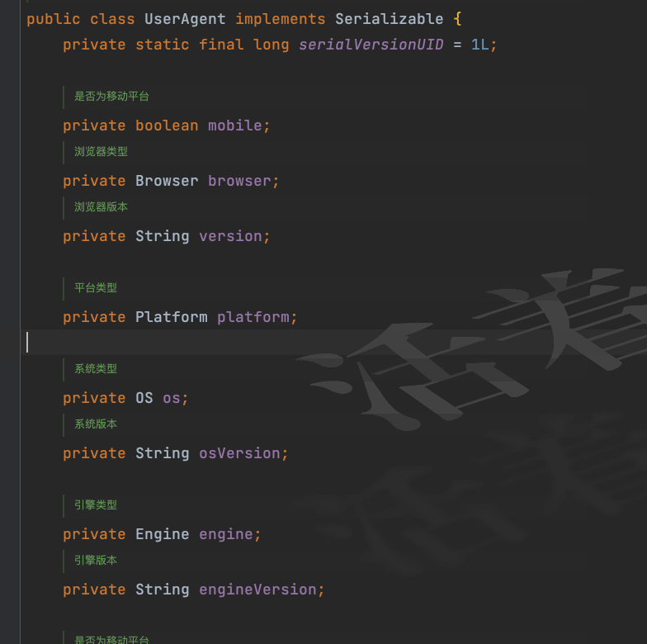Click the 引擎类型 doc comment
This screenshot has height=644, width=647.
pos(96,505)
